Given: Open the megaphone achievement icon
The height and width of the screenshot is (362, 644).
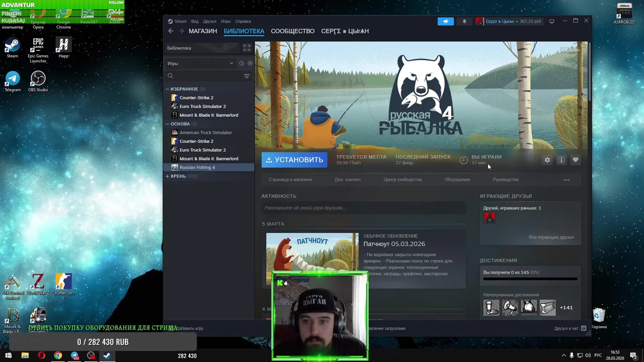Looking at the screenshot, I should pos(510,307).
